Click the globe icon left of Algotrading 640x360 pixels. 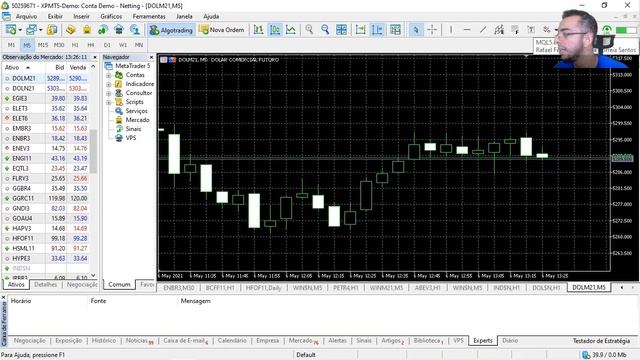click(x=135, y=30)
